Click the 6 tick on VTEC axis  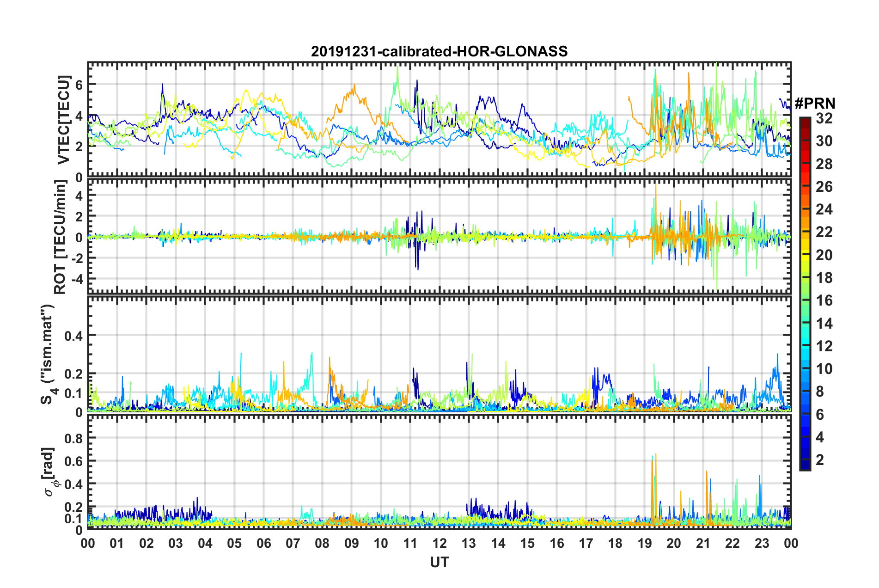[x=79, y=84]
